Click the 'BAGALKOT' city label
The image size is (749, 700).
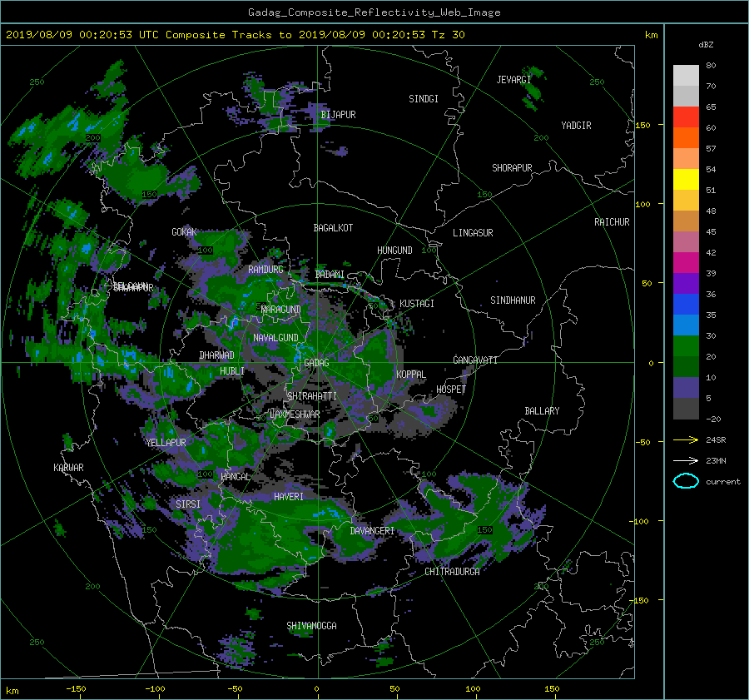333,228
